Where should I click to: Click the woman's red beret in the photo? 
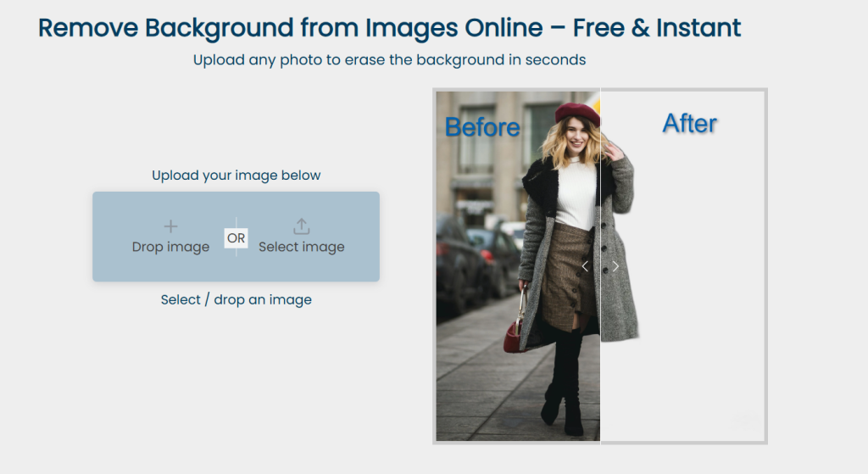pos(576,112)
